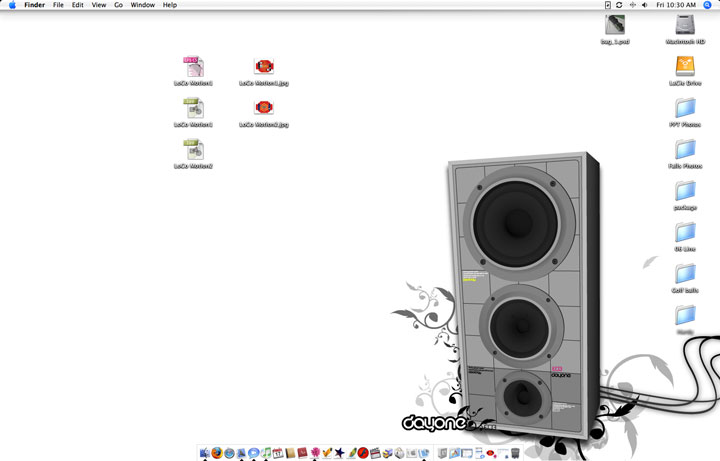Screen dimensions: 720x461
Task: Select the orange LaCie Drive icon
Action: tap(685, 67)
